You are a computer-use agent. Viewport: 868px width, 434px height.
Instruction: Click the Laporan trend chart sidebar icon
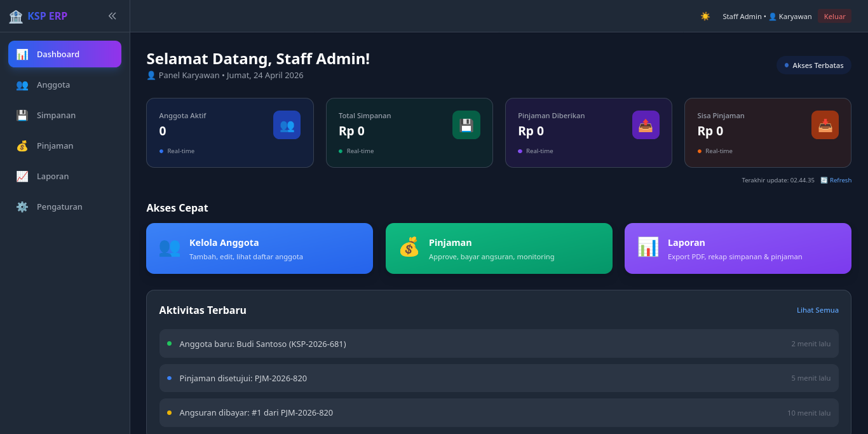(22, 176)
